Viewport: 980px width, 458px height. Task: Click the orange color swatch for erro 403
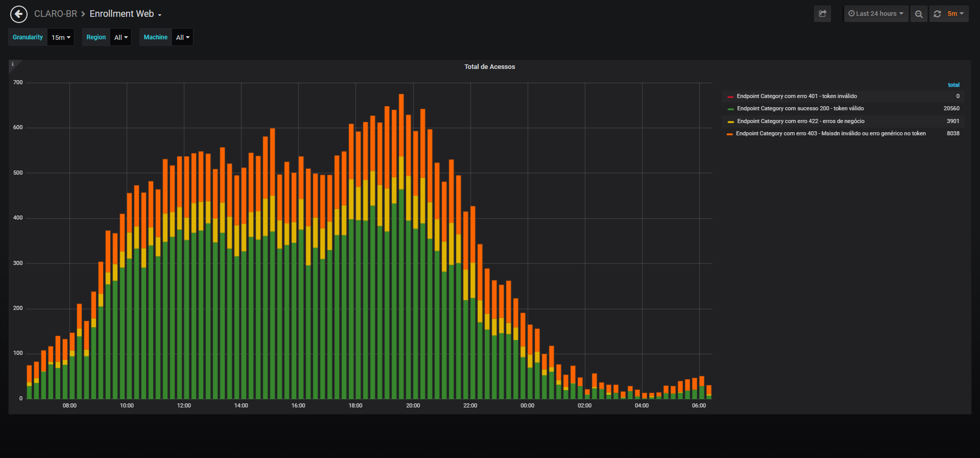[730, 134]
